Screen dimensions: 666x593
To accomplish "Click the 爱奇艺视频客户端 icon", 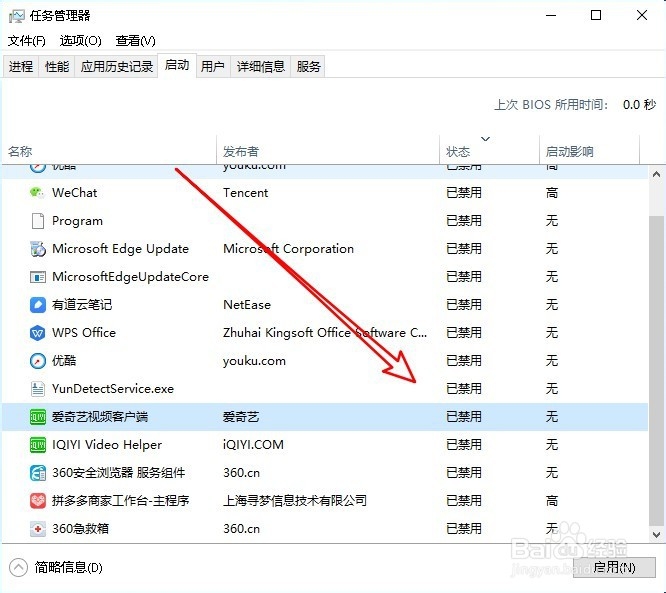I will click(x=37, y=417).
